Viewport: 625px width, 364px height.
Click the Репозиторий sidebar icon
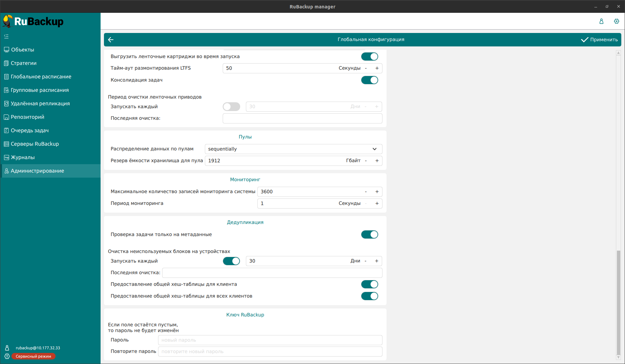pyautogui.click(x=6, y=117)
